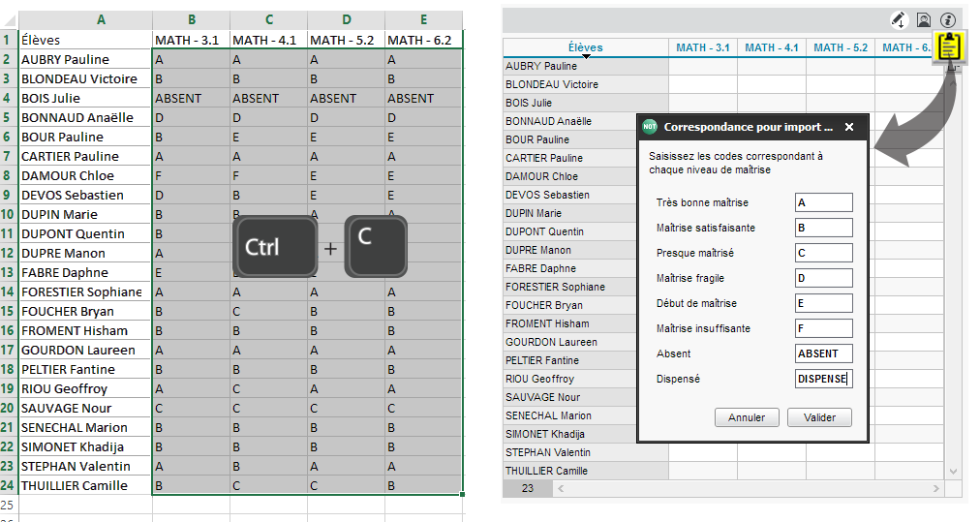The height and width of the screenshot is (522, 980).
Task: Click cell Élèves in spreadsheet
Action: point(85,40)
